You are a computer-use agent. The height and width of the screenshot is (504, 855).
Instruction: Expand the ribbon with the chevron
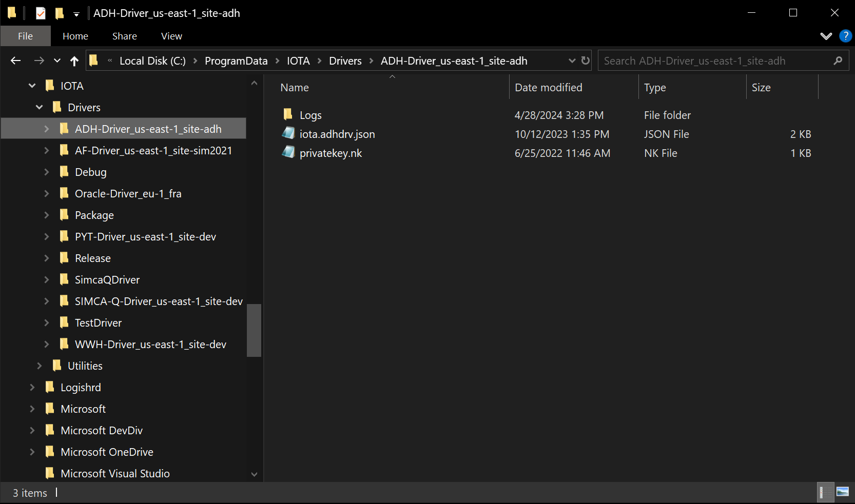point(826,36)
